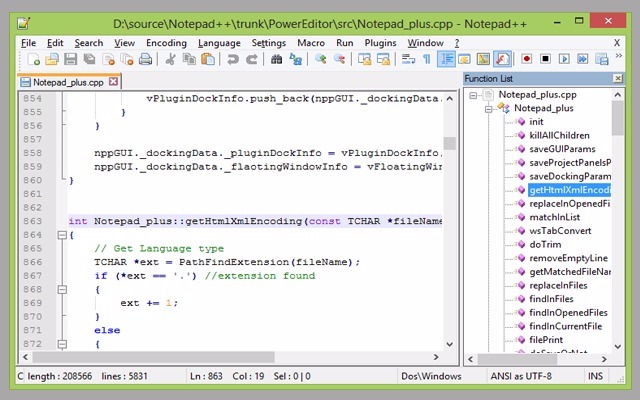Collapse the code fold at line 868

click(62, 290)
